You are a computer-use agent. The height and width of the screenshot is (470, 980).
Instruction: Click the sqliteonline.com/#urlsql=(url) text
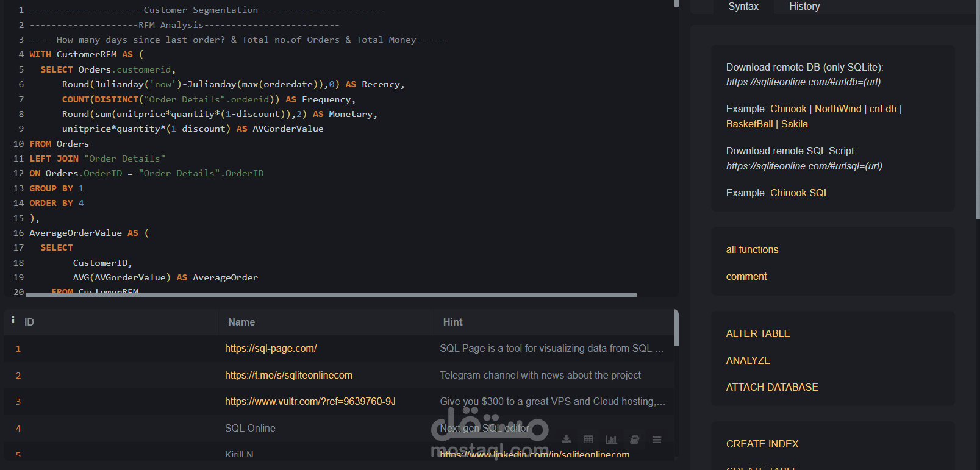(804, 166)
